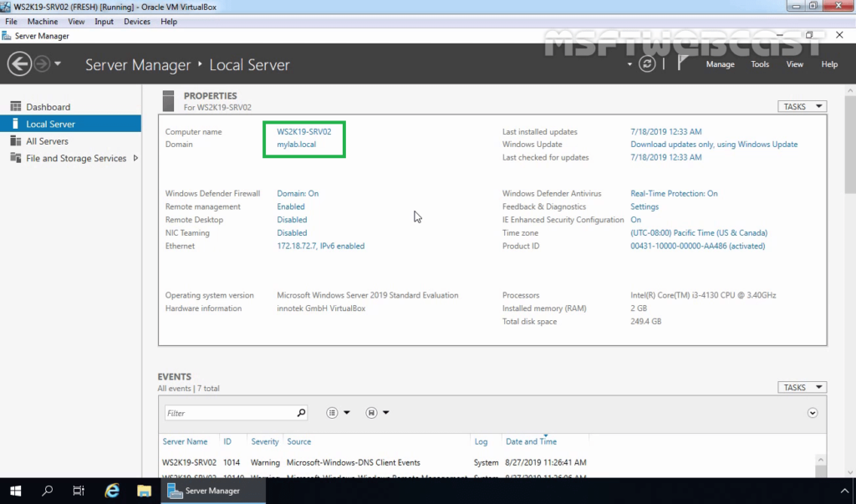The image size is (856, 504).
Task: Open the VirtualBox Machine menu
Action: (43, 21)
